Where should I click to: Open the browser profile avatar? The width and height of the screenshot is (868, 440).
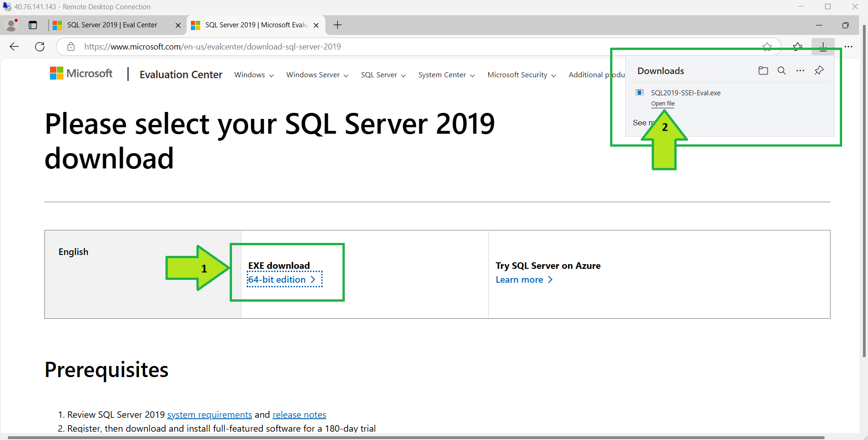(12, 25)
